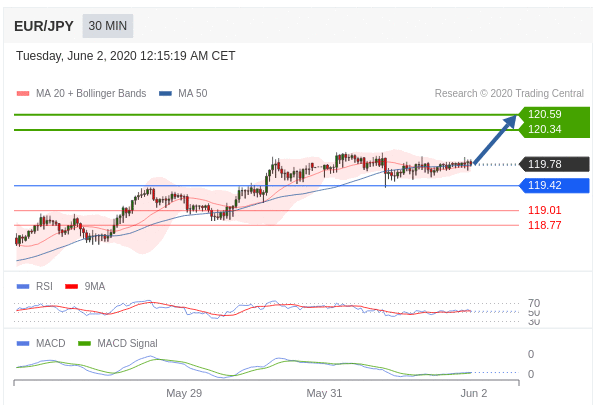Click the green MACD Signal legend swatch
Screen dimensions: 593x405
click(x=84, y=343)
